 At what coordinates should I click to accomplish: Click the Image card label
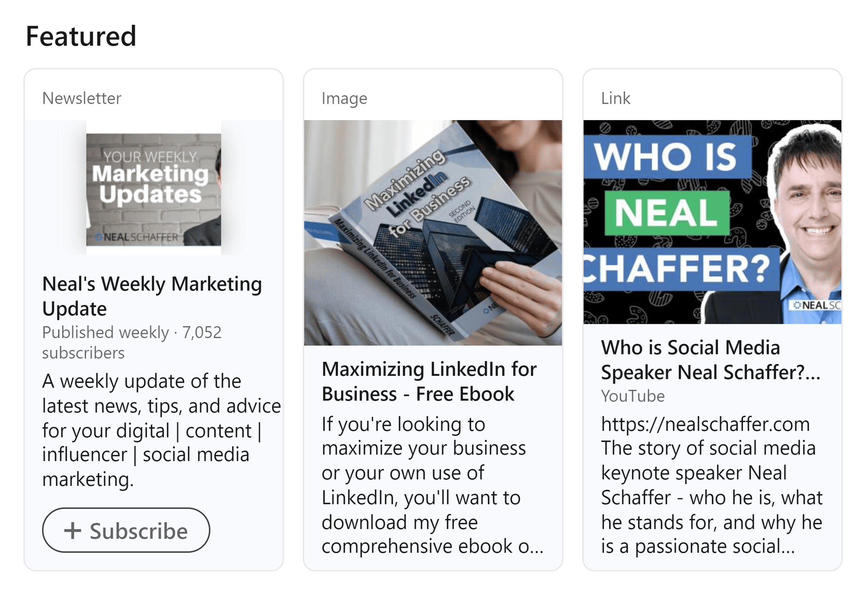344,99
